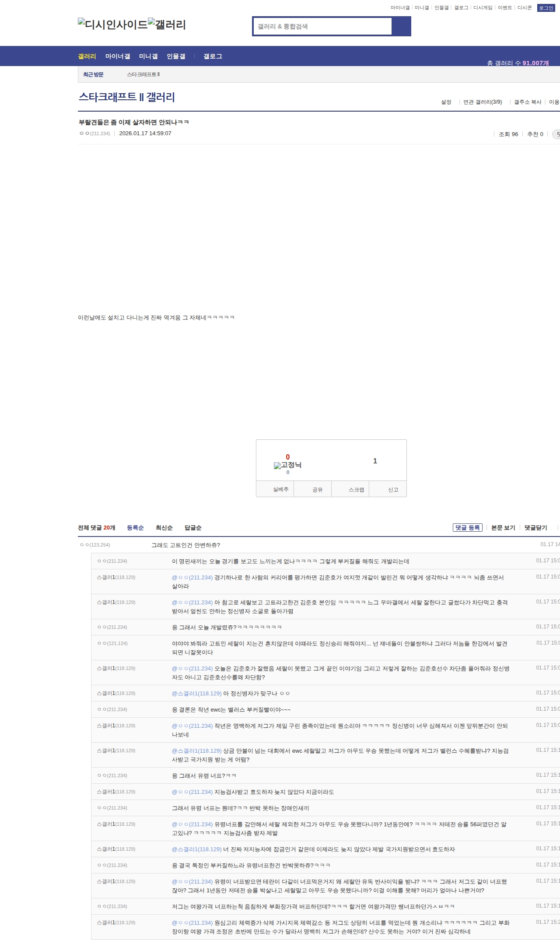
Task: Click the post author ㅇㅇ(211.234) under the title
Action: coord(94,133)
